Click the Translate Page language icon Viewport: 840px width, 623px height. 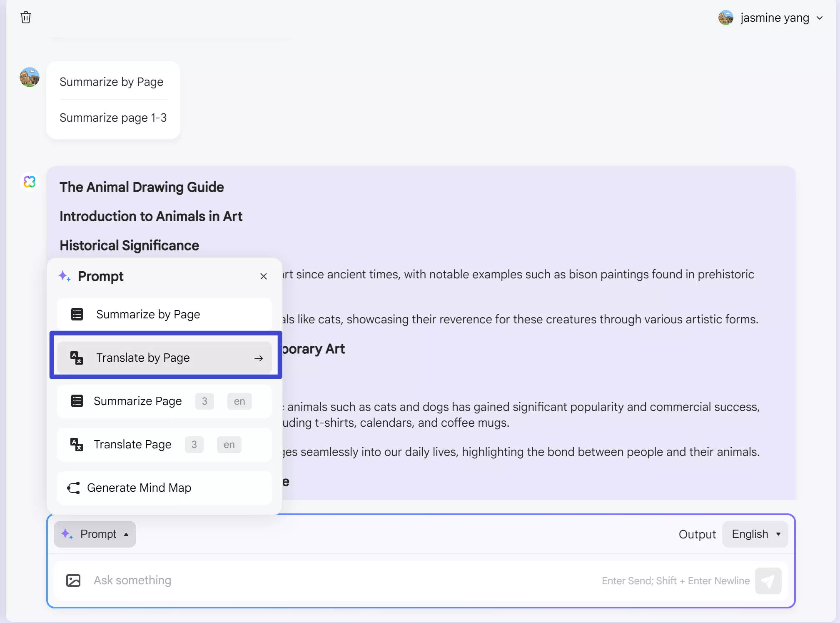coord(77,445)
